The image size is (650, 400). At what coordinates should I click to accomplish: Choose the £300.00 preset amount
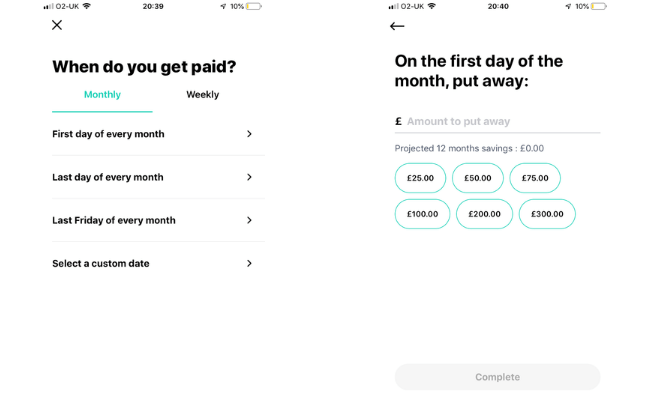pos(547,214)
